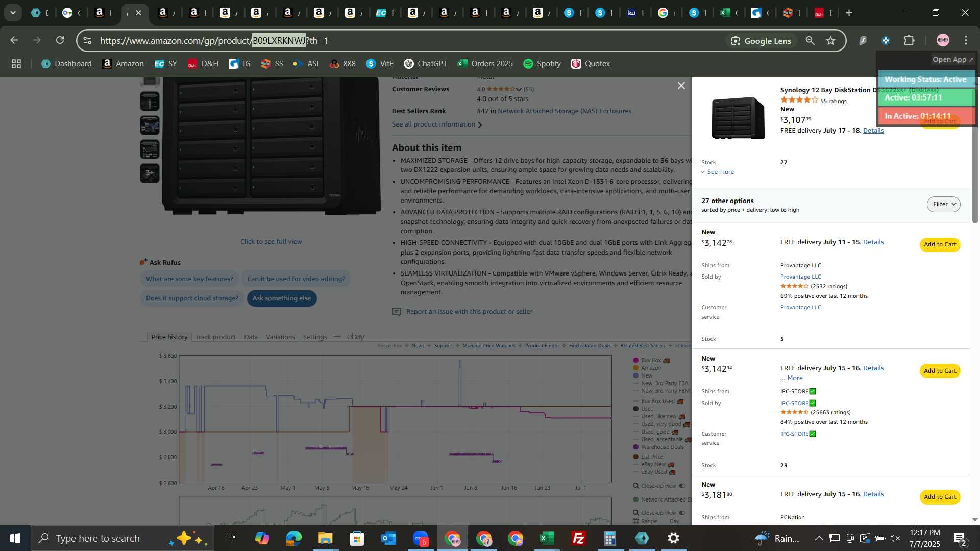Open Details for July 17 - 18 delivery
This screenshot has width=980, height=551.
pyautogui.click(x=873, y=131)
